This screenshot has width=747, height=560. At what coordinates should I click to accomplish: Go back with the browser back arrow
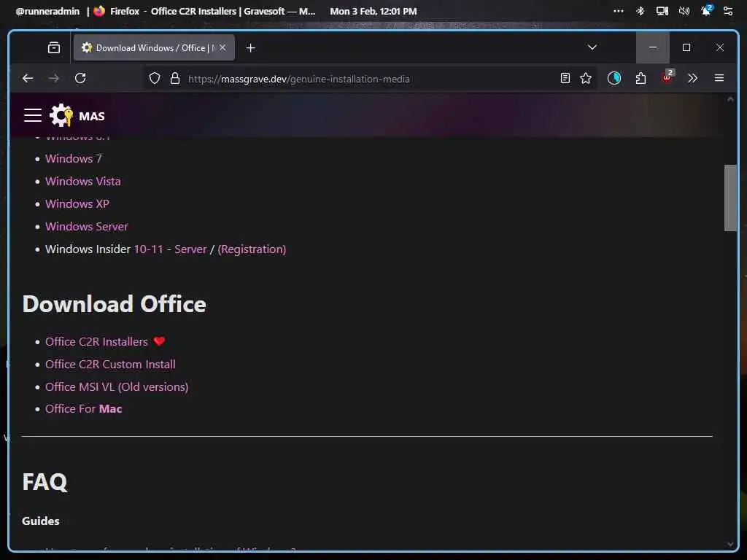(28, 78)
